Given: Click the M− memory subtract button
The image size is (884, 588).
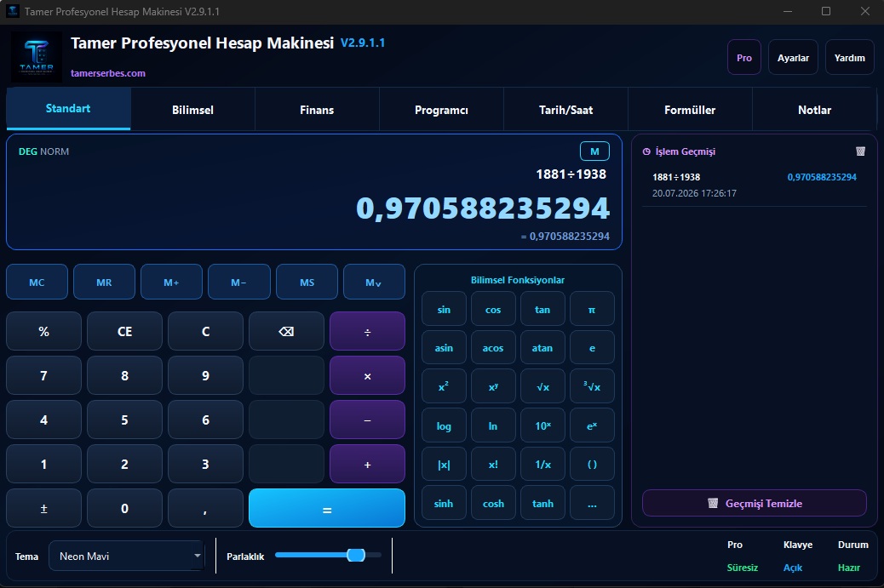Looking at the screenshot, I should point(239,283).
